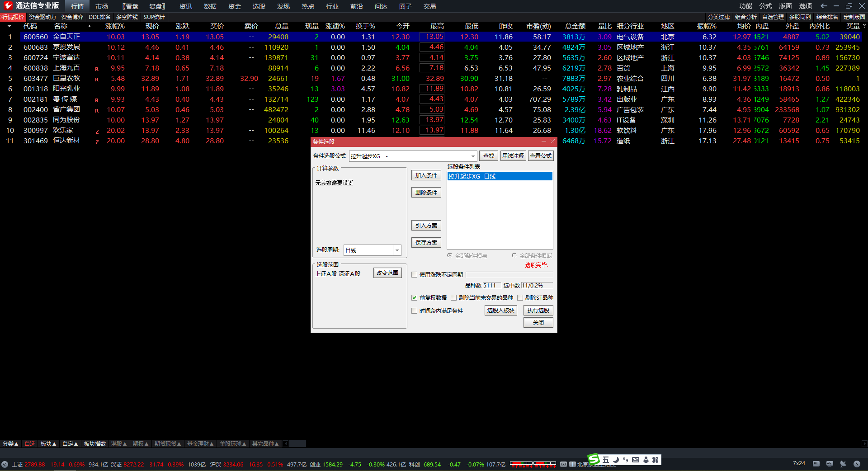Open Sogou toolbox four-squares icon
This screenshot has height=471, width=868.
(x=655, y=460)
